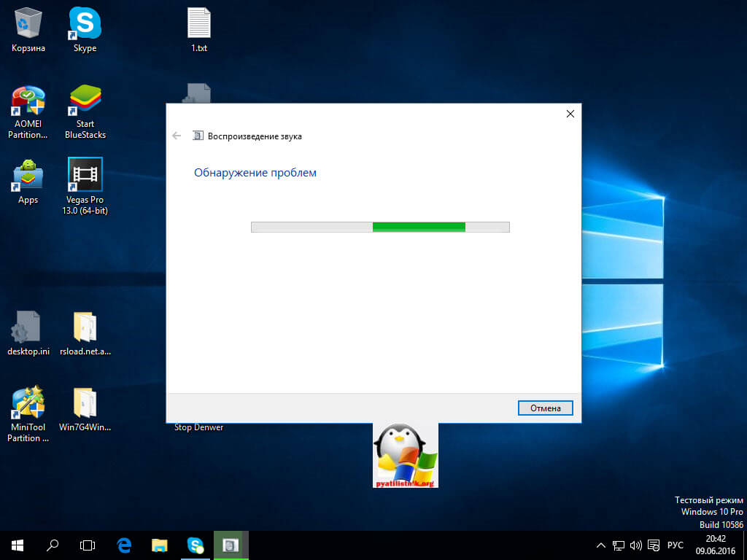747x560 pixels.
Task: Open the Windows Start menu
Action: [x=17, y=545]
